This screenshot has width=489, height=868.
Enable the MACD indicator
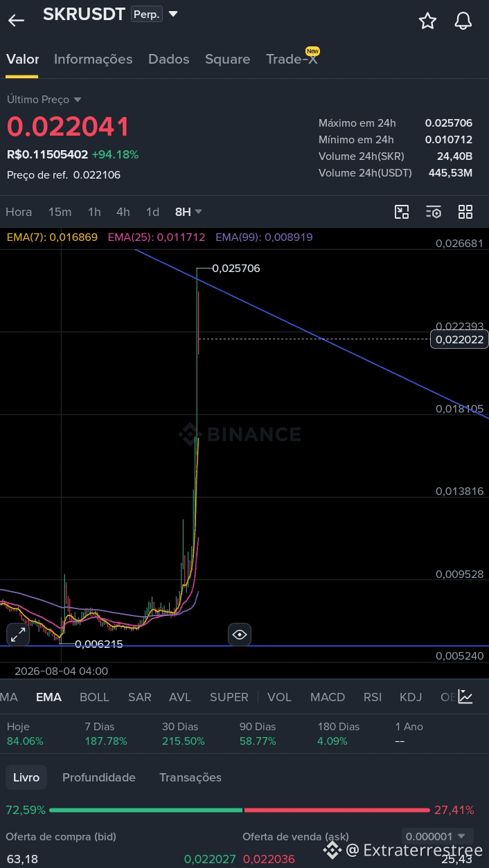pyautogui.click(x=328, y=697)
